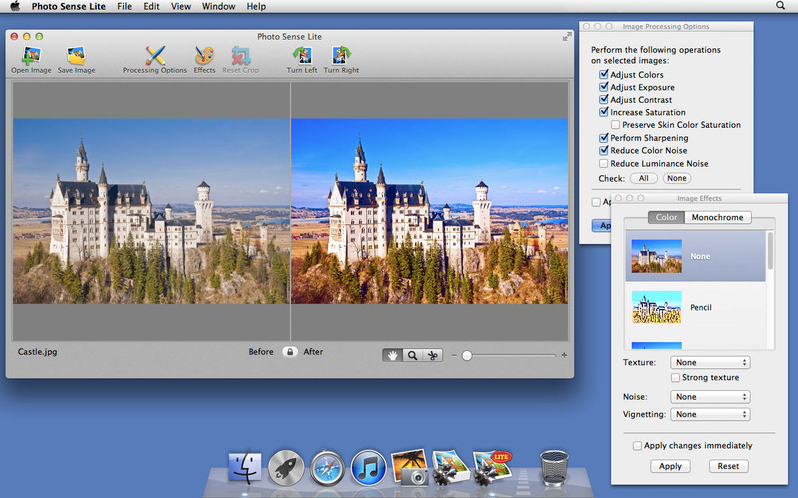This screenshot has height=498, width=798.
Task: Click Reset in Image Effects panel
Action: (728, 466)
